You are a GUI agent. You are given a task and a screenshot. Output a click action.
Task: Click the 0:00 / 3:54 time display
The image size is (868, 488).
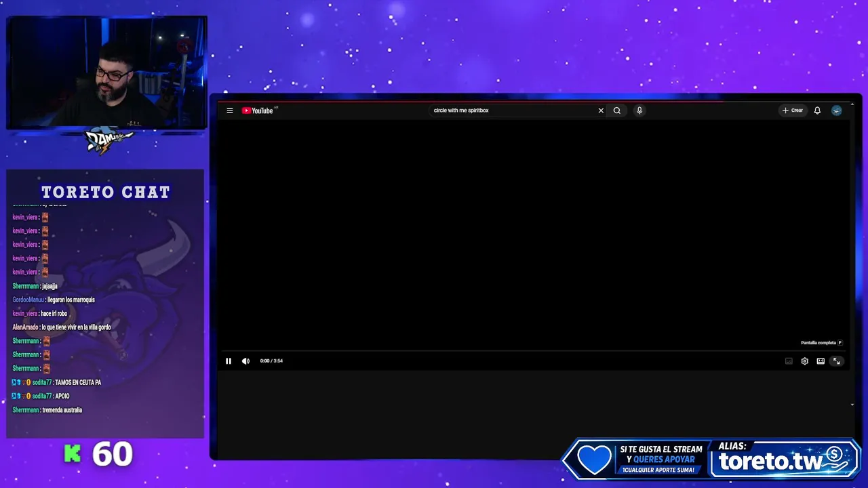271,361
